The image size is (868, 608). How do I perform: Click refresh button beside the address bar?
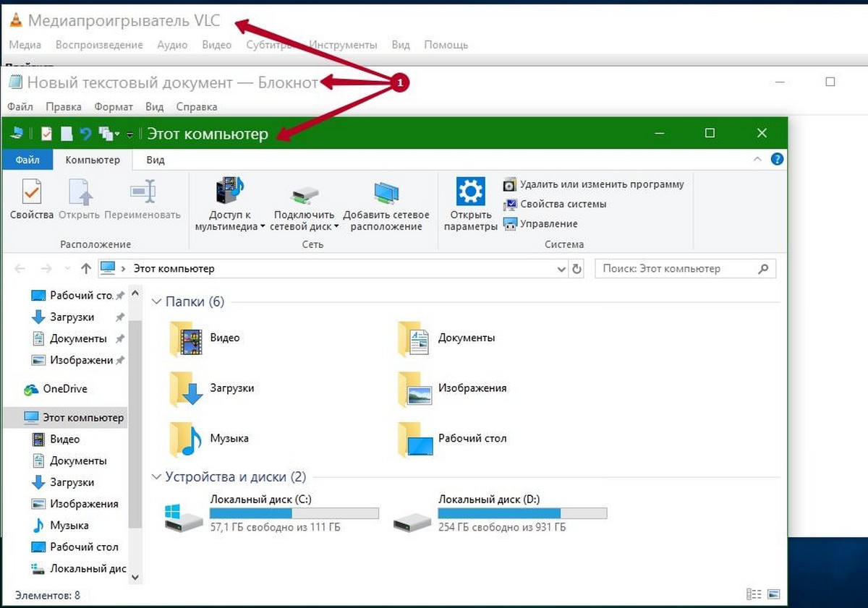coord(576,269)
